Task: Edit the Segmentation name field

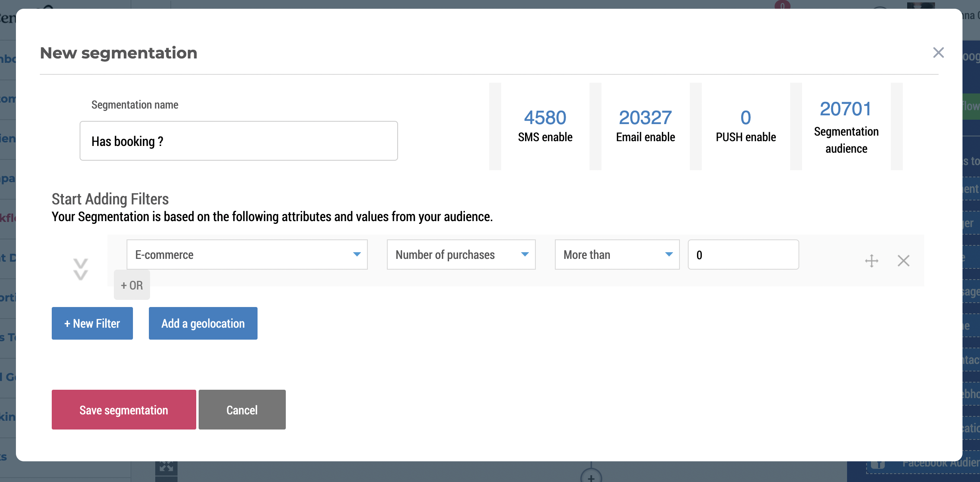Action: point(239,141)
